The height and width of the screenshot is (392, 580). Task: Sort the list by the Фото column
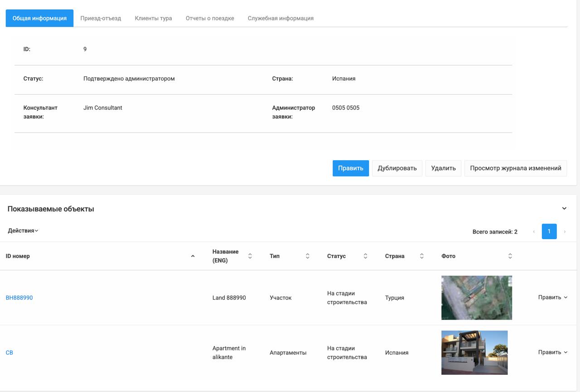(510, 256)
